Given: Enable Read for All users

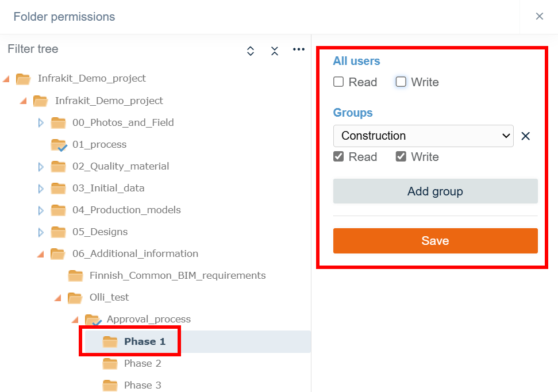Looking at the screenshot, I should click(338, 82).
